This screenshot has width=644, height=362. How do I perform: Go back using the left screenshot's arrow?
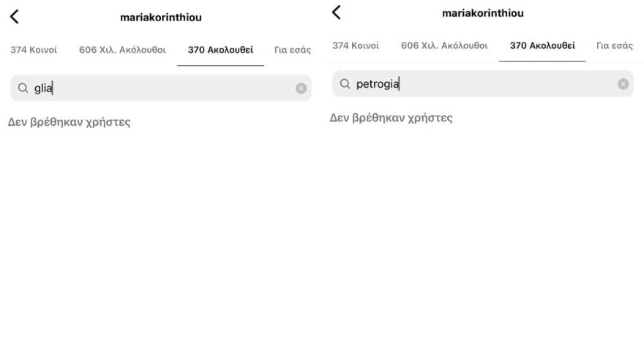click(15, 17)
